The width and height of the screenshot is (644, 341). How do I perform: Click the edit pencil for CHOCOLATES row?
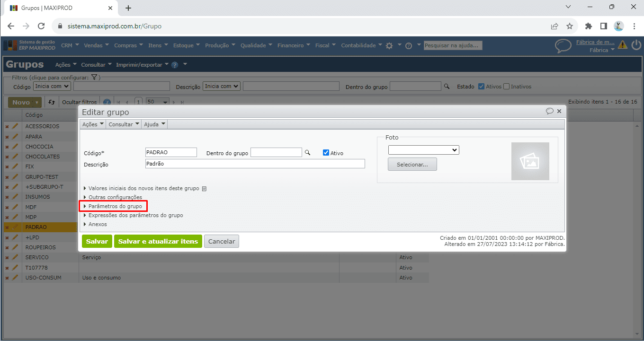(x=15, y=157)
